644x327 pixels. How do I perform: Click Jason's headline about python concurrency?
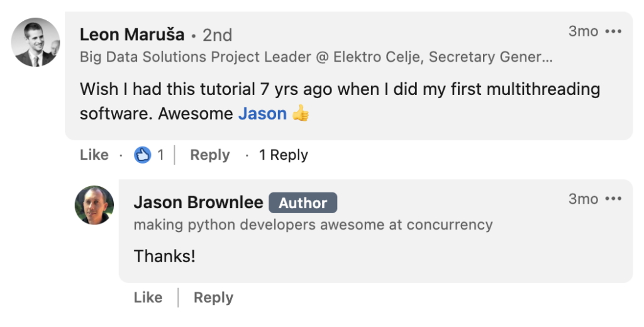point(313,224)
